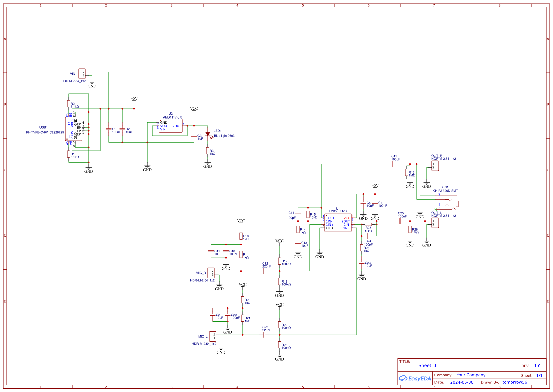Click the 2024-05-30 date field

click(462, 382)
